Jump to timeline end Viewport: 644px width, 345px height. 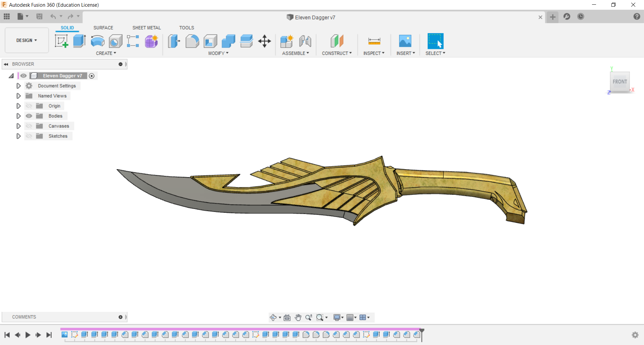coord(49,335)
